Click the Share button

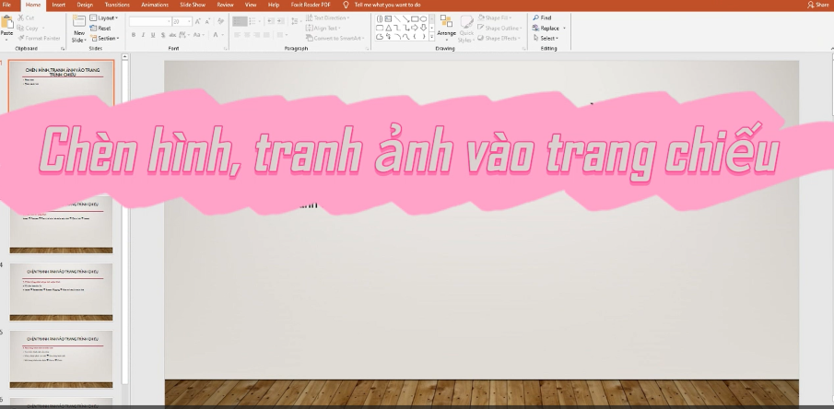(x=818, y=5)
